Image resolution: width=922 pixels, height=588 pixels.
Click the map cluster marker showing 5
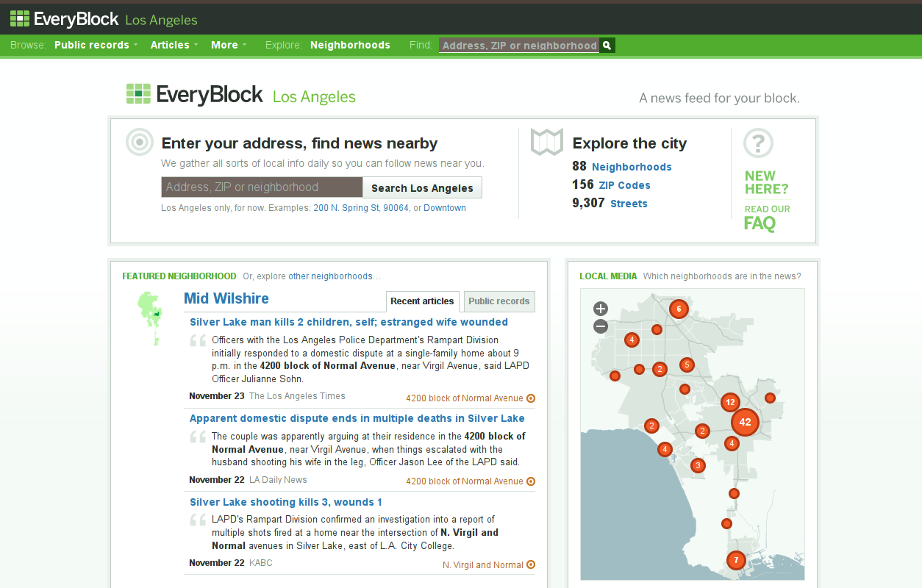[687, 365]
